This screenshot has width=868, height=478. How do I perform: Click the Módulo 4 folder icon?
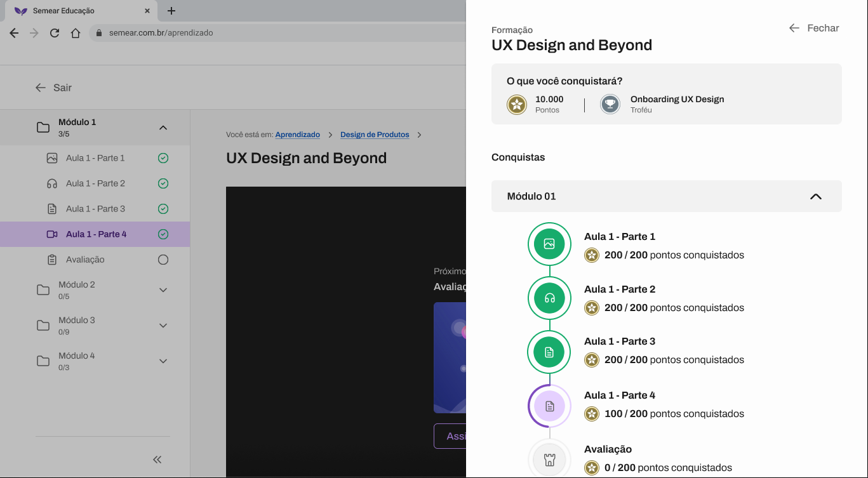tap(43, 361)
